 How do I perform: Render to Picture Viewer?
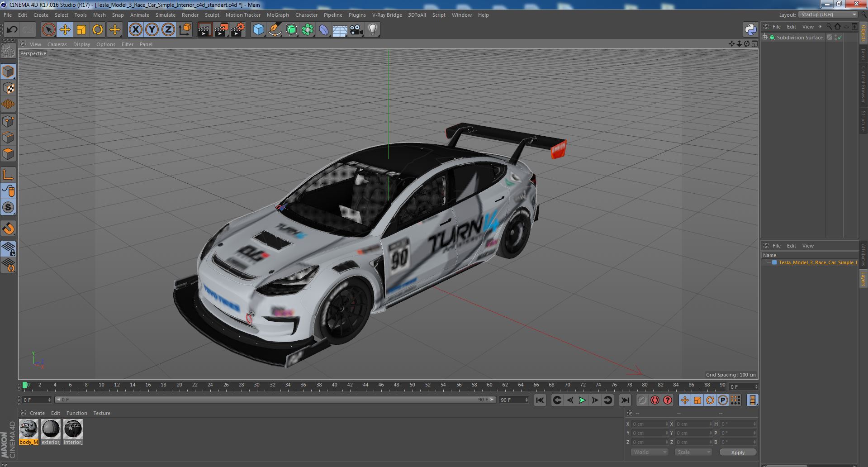[x=221, y=30]
